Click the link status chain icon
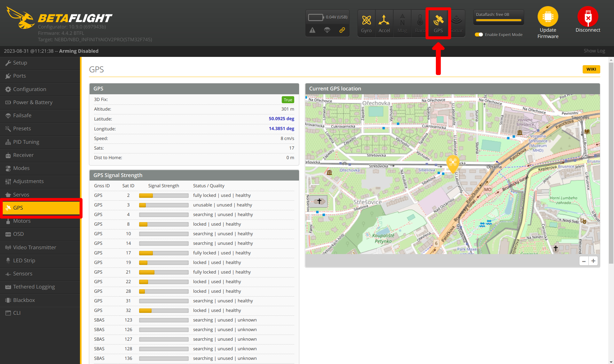The height and width of the screenshot is (364, 614). tap(342, 30)
